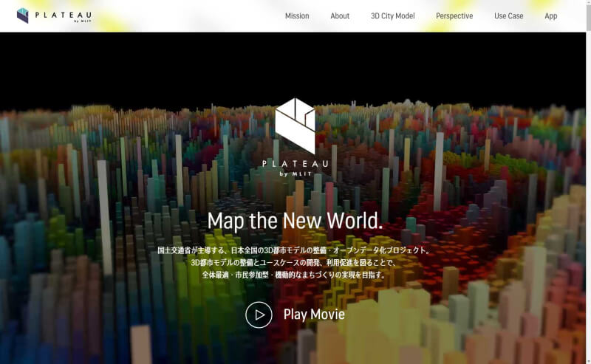Click the Play Movie label
The width and height of the screenshot is (591, 364).
[314, 315]
